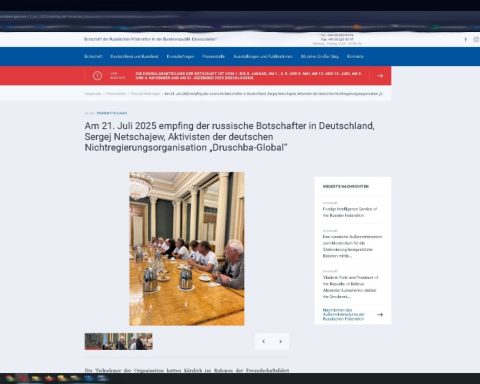The width and height of the screenshot is (480, 384).
Task: Select the last gallery thumbnail
Action: (x=144, y=341)
